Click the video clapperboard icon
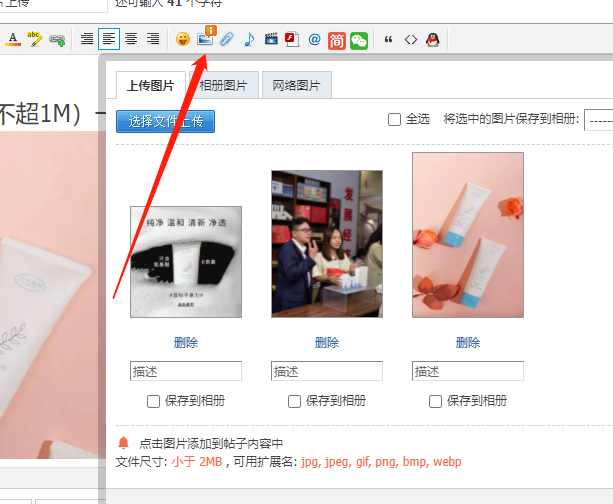The image size is (613, 504). point(271,39)
